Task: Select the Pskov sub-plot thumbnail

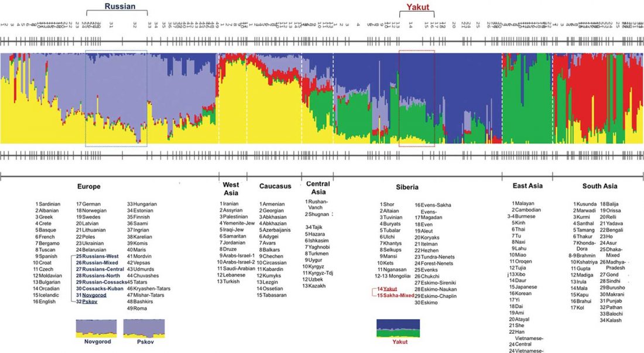Action: [x=143, y=328]
